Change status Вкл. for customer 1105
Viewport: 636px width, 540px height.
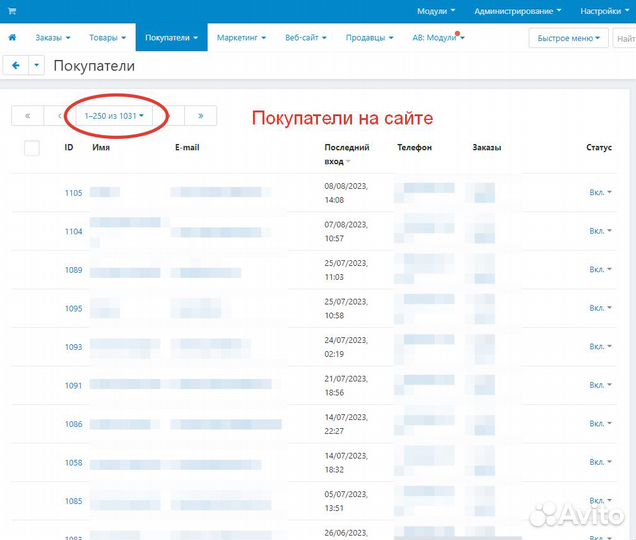pos(600,192)
